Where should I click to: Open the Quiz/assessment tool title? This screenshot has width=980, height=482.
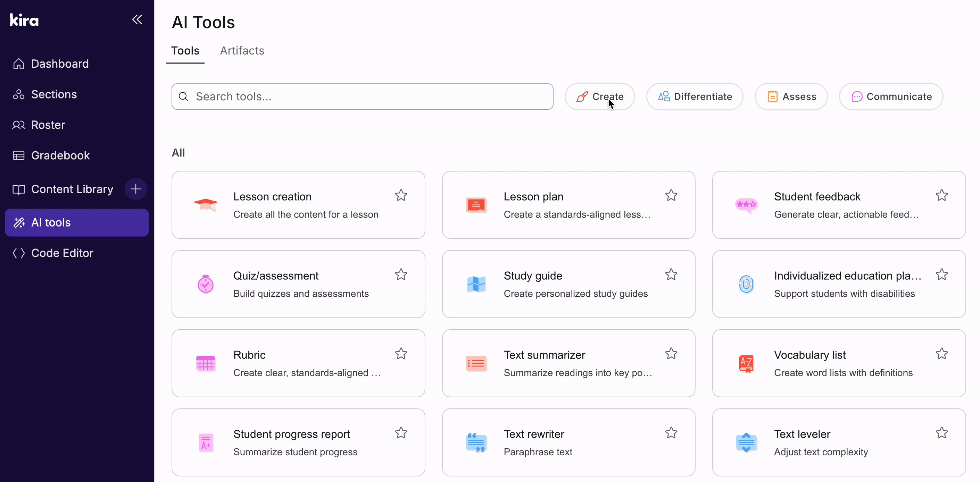coord(276,276)
